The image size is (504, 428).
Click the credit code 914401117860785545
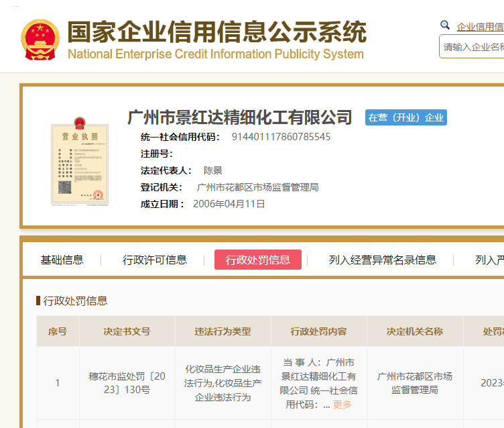(x=281, y=137)
